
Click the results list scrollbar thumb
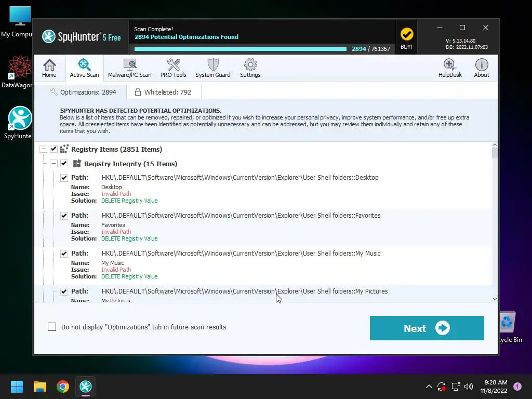tap(495, 153)
